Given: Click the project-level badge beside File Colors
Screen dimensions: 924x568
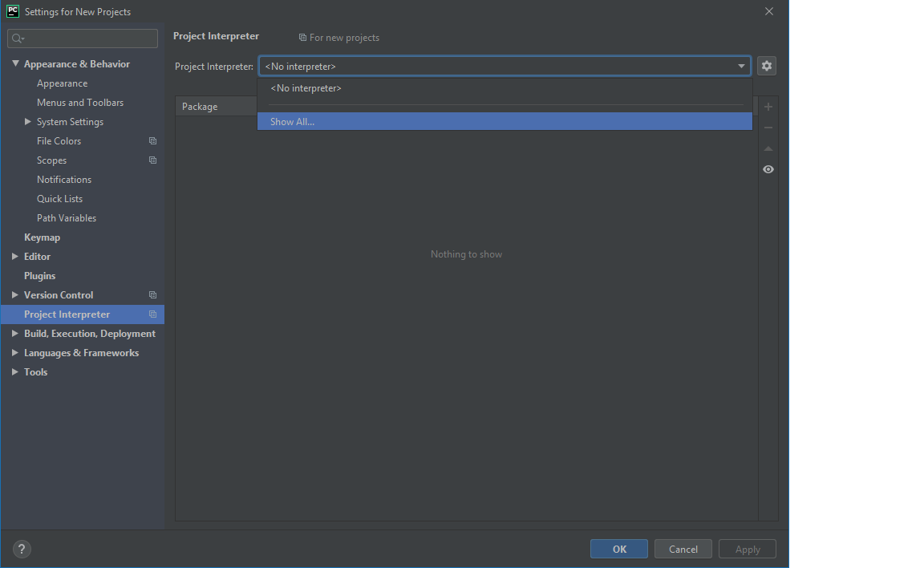Looking at the screenshot, I should [x=152, y=140].
